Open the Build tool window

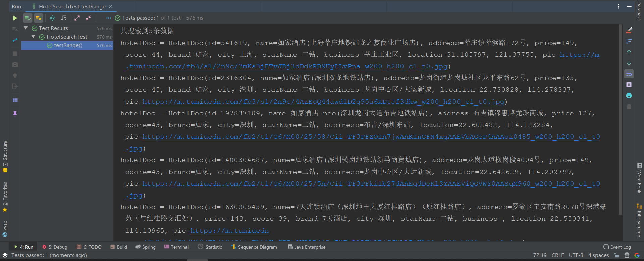(x=119, y=247)
